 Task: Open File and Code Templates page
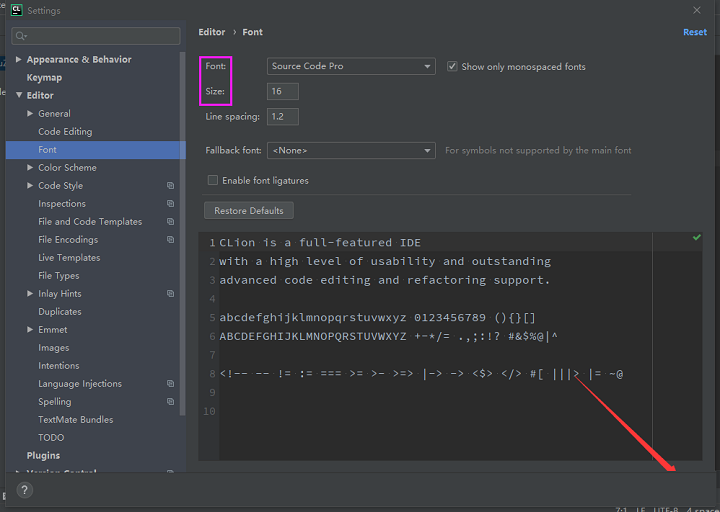(90, 221)
